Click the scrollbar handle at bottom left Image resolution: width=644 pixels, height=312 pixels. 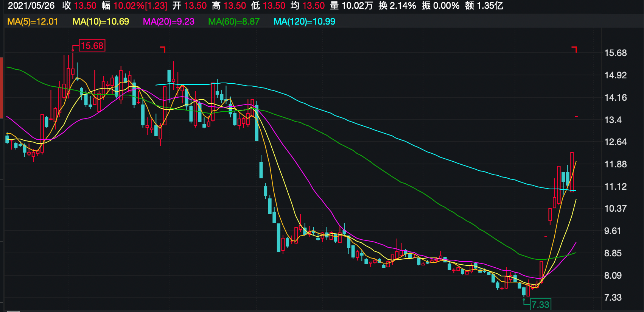(x=13, y=311)
